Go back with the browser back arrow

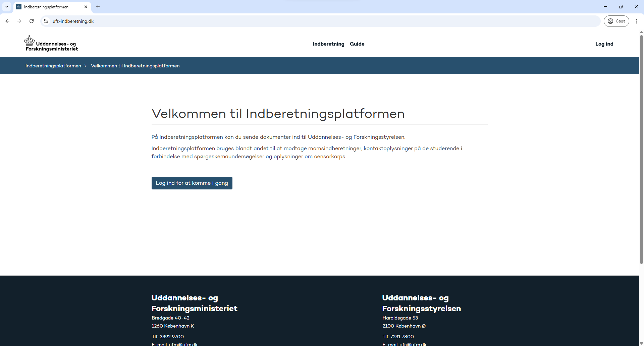click(7, 21)
